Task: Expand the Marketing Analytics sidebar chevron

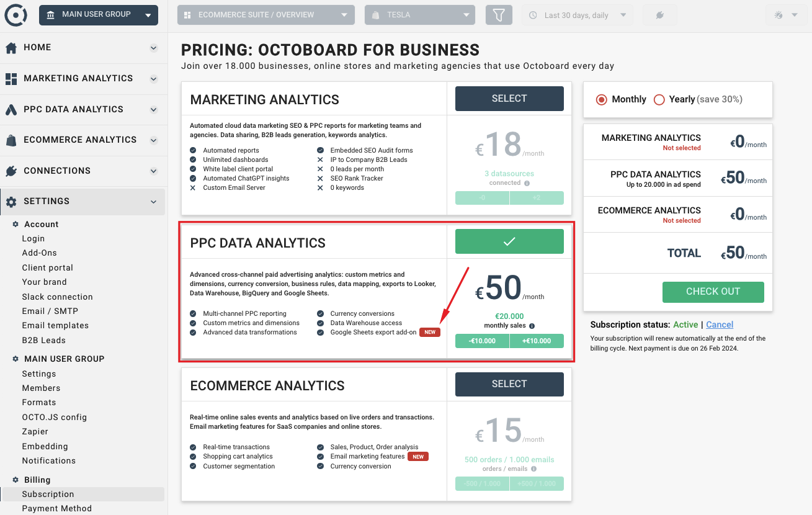Action: point(154,79)
